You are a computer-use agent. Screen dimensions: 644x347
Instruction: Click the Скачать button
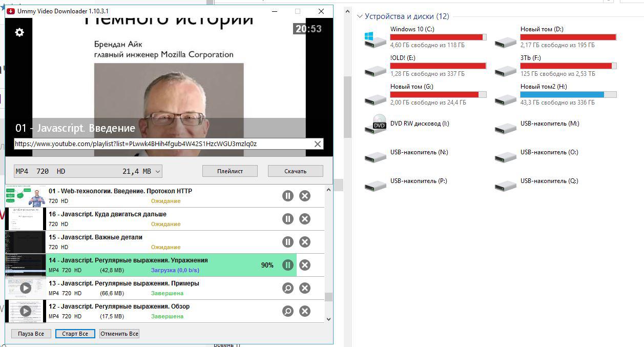(296, 171)
